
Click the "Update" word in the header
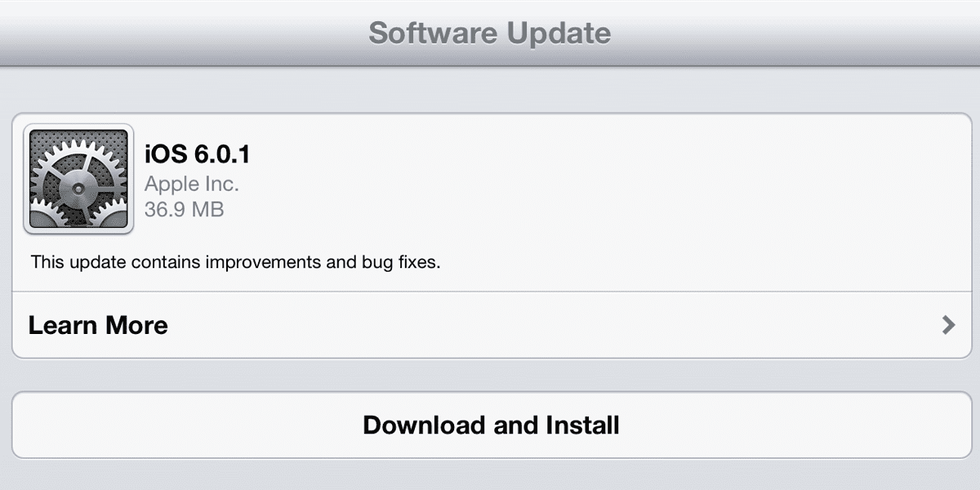559,33
